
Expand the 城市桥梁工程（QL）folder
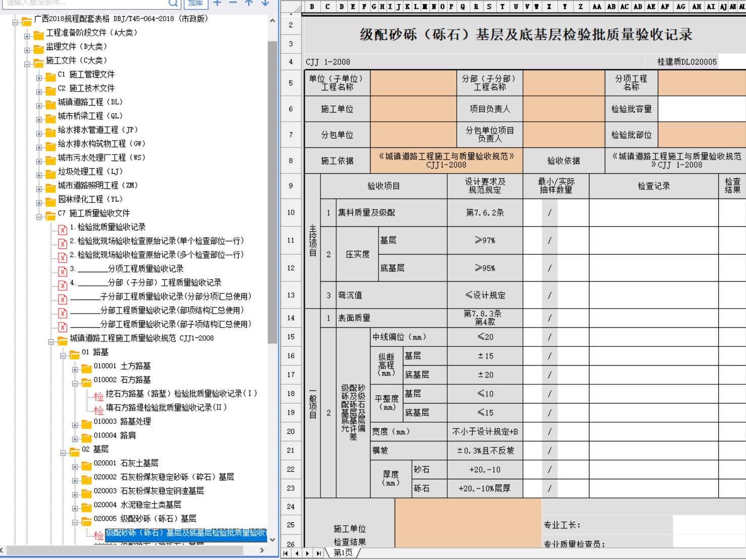tap(39, 120)
